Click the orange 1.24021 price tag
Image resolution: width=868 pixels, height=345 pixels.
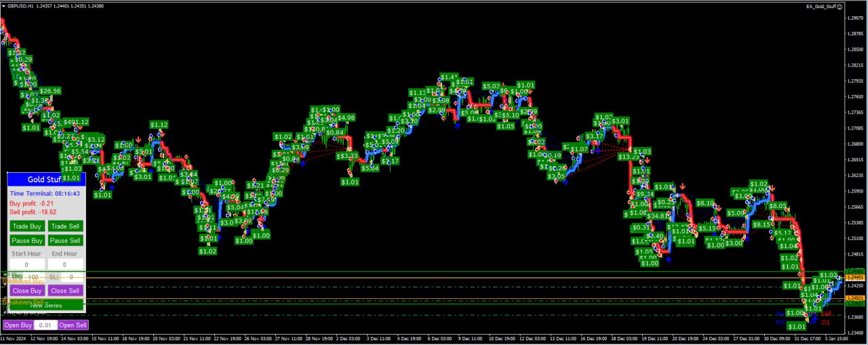click(x=856, y=298)
